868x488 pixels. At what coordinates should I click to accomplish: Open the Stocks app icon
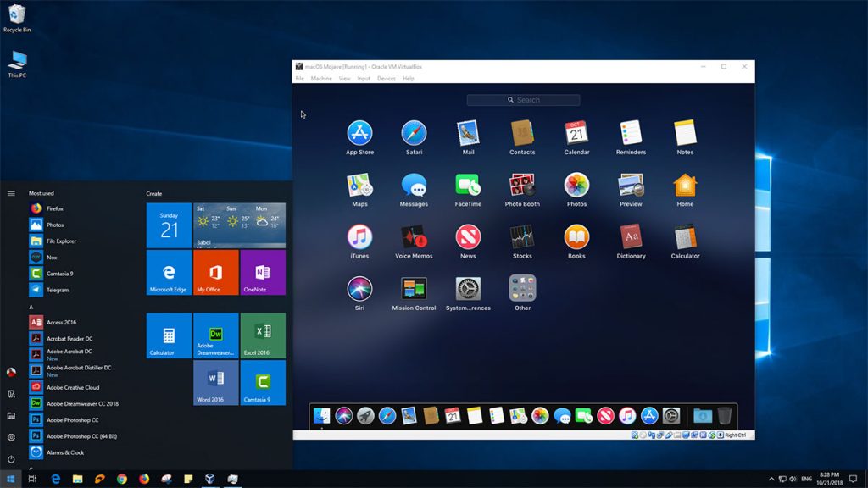pyautogui.click(x=522, y=236)
